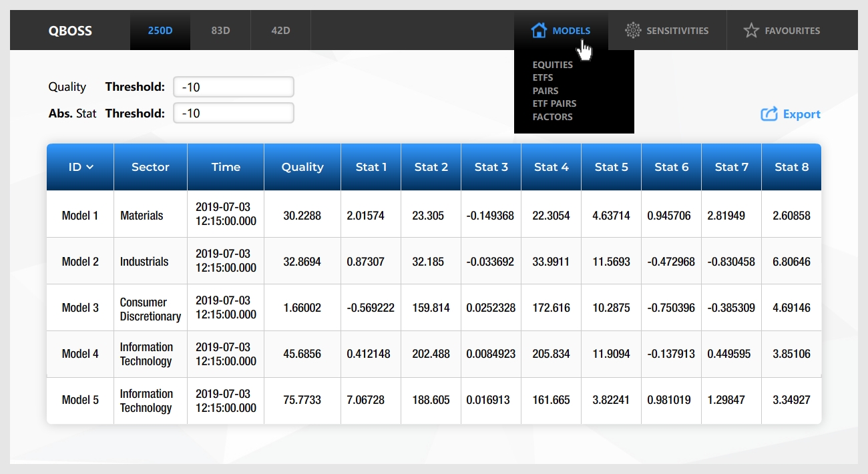Viewport: 868px width, 474px height.
Task: Select the Model 3 row ID
Action: click(80, 308)
